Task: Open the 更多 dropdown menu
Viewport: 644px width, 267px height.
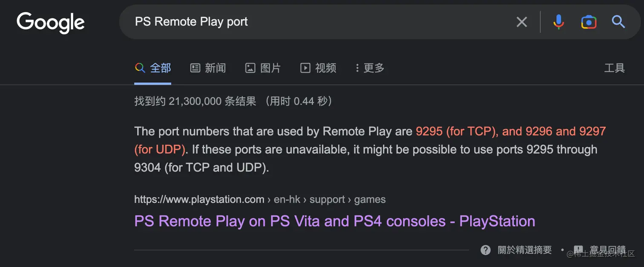Action: point(369,68)
